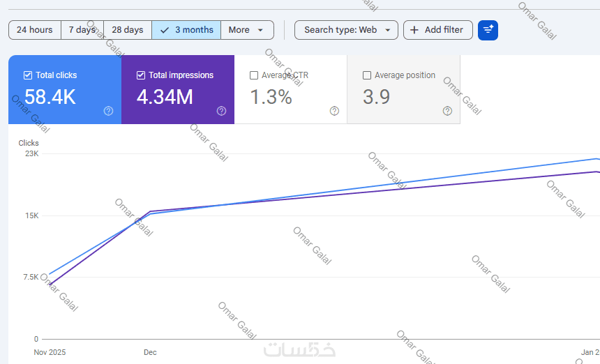Screen dimensions: 600x364
Task: Click help icon on Average CTR card
Action: coord(334,111)
